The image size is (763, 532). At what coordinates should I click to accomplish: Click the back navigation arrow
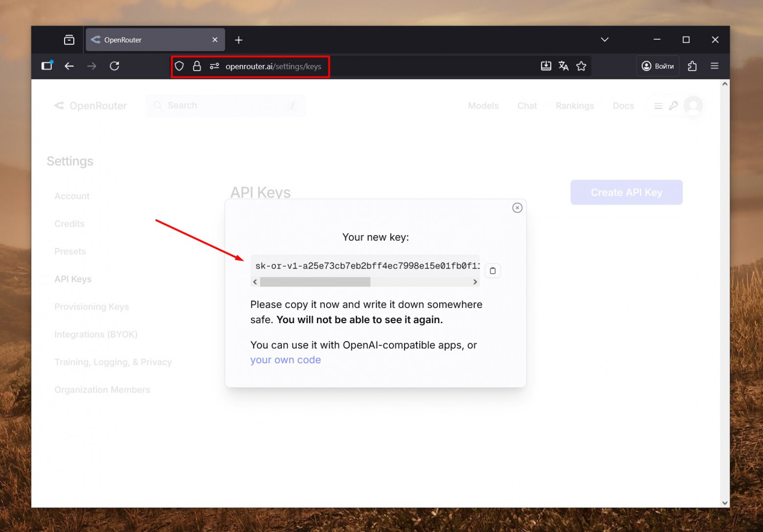(69, 66)
